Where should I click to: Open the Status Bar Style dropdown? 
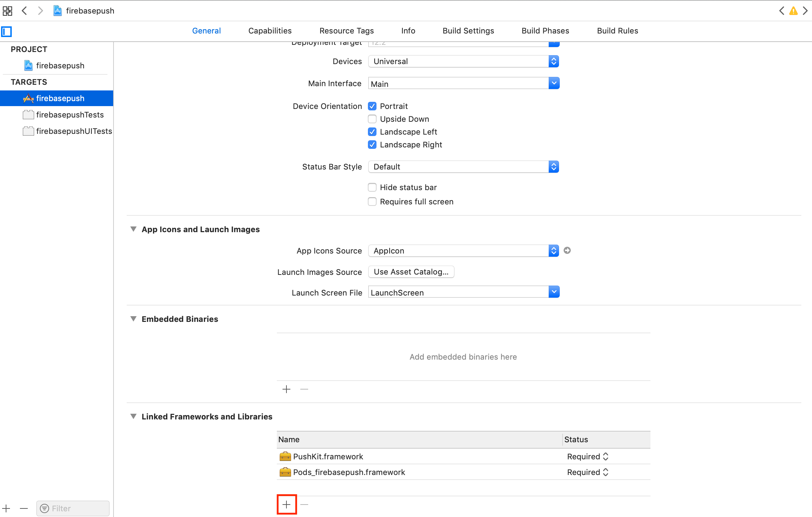463,167
